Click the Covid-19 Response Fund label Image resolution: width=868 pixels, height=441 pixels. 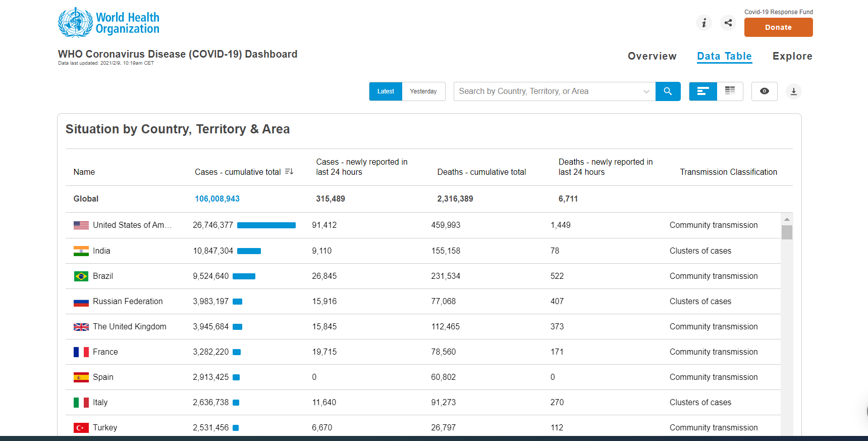[779, 12]
